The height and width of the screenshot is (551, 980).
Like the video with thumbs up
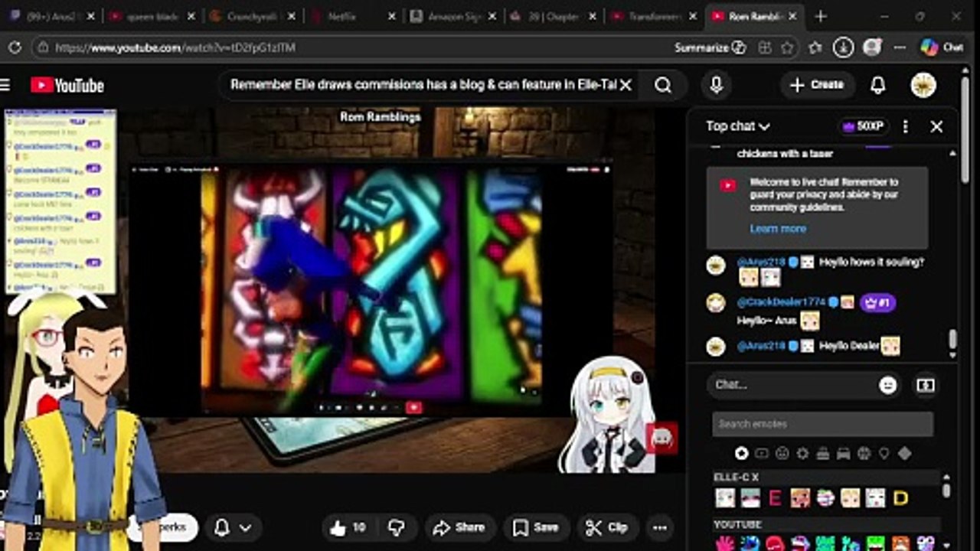(348, 527)
